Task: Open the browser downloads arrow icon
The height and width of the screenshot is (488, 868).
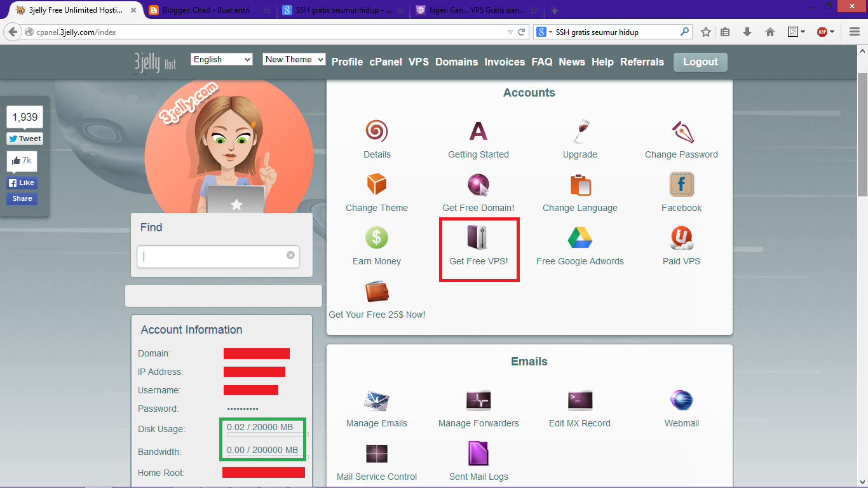Action: click(747, 32)
